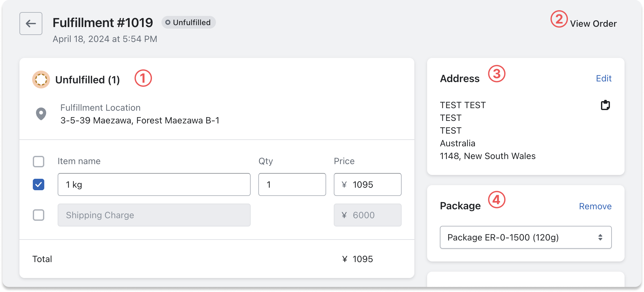Click the dashed-circle unfulfilled status icon

point(41,80)
